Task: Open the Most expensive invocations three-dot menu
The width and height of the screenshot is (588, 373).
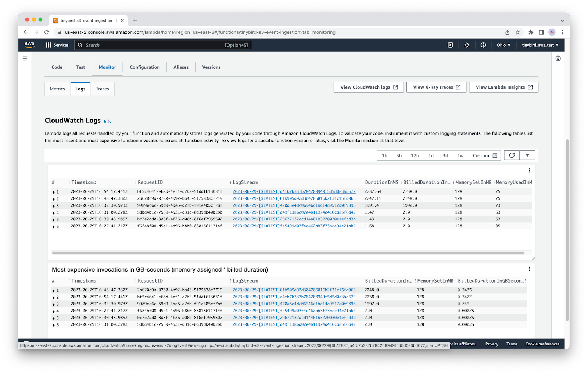Action: click(x=530, y=269)
